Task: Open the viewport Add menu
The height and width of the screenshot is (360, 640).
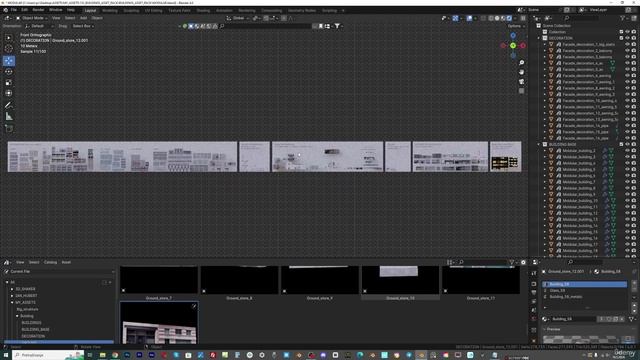Action: click(x=83, y=18)
